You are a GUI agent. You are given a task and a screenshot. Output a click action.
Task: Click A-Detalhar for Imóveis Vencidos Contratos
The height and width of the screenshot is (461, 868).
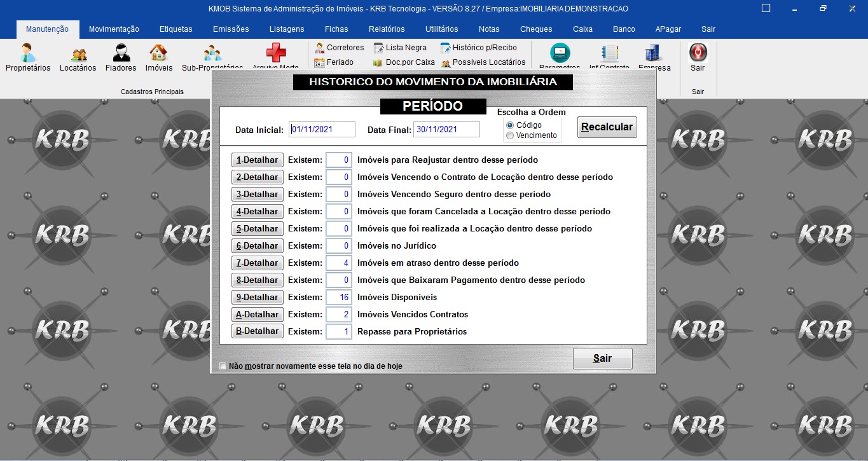point(258,315)
